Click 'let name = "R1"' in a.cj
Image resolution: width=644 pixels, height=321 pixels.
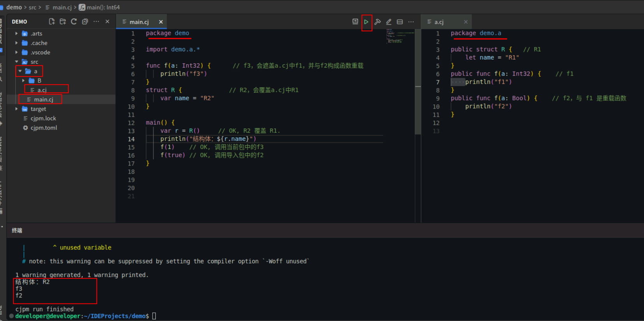(x=492, y=58)
